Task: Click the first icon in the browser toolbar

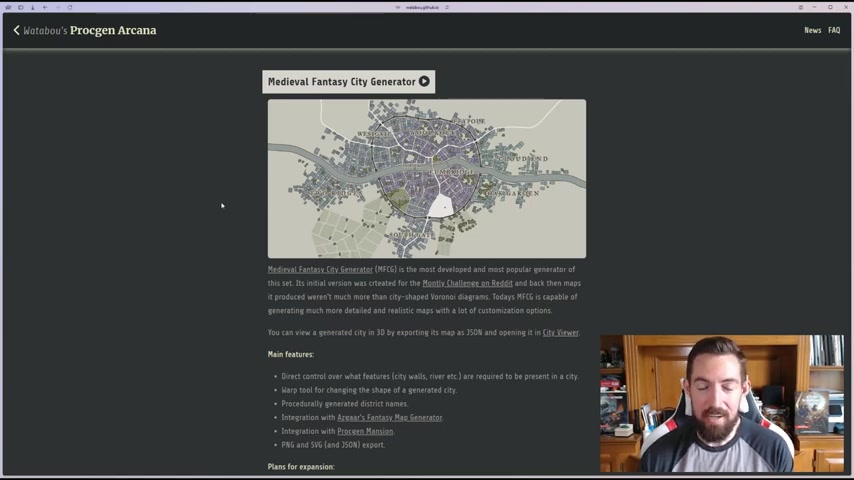Action: coord(8,7)
